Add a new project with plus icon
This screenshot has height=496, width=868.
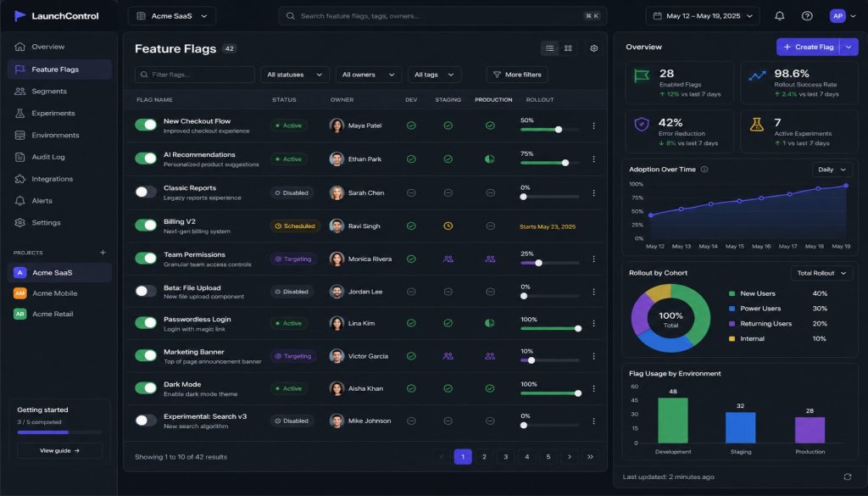click(x=103, y=253)
